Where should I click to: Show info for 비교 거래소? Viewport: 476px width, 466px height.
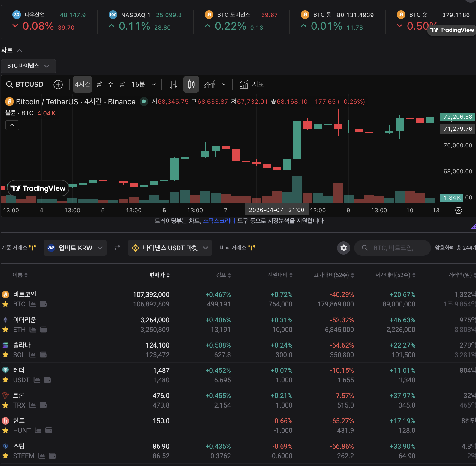tap(252, 248)
